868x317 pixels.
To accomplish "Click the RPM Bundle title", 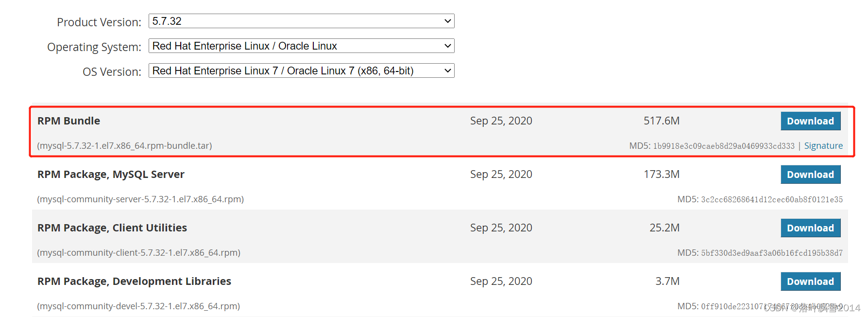I will click(x=68, y=121).
